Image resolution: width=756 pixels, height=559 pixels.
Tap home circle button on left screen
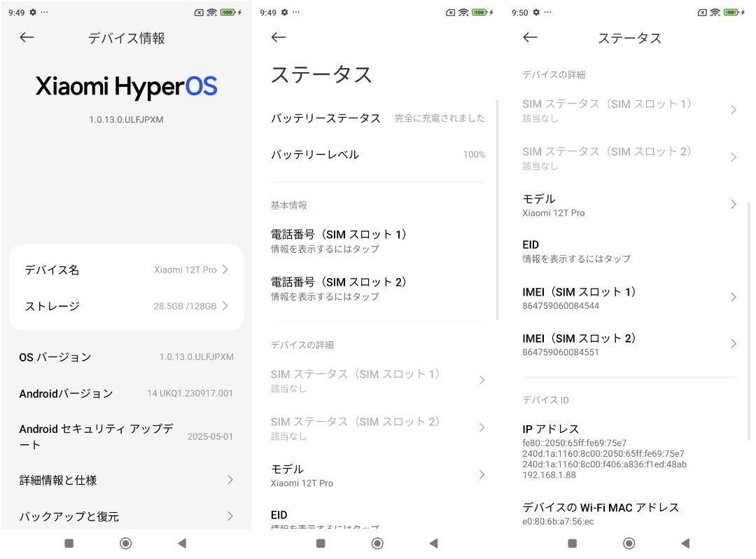(126, 544)
